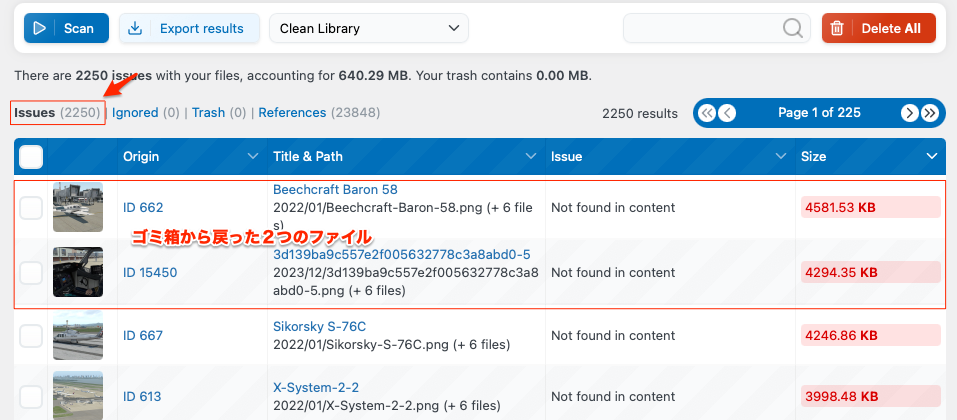Switch to the References tab
The width and height of the screenshot is (957, 420).
tap(292, 113)
